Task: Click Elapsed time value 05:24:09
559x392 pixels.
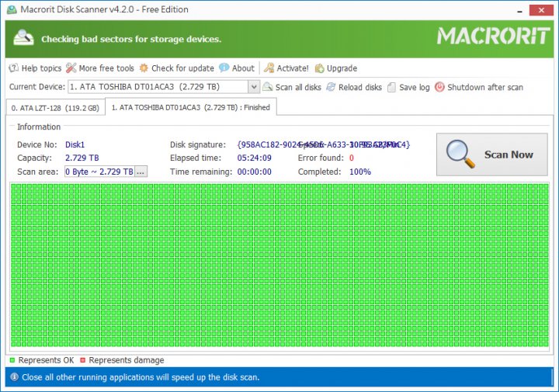Action: 254,158
